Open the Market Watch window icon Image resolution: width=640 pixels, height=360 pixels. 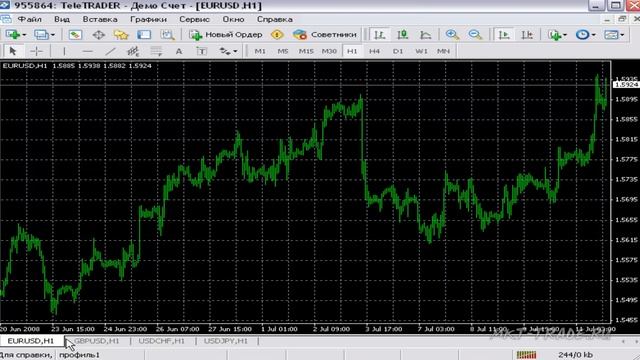coord(75,35)
